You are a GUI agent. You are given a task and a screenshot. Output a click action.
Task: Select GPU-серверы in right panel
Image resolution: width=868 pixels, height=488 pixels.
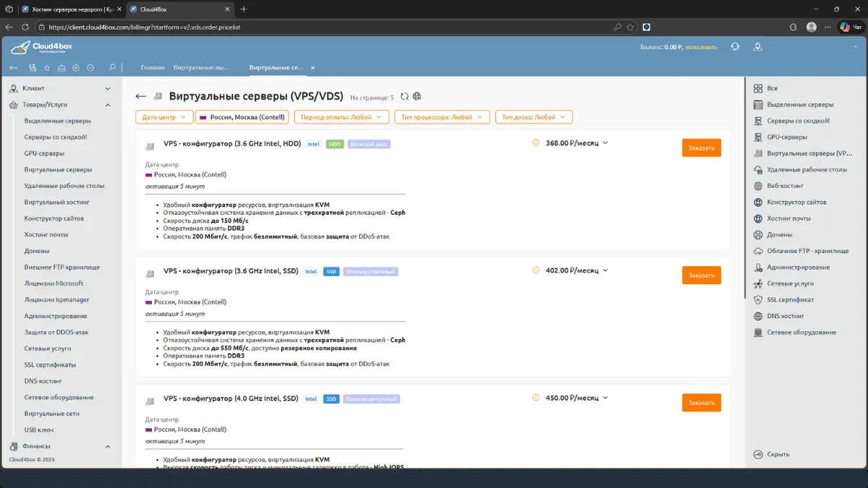coord(787,137)
